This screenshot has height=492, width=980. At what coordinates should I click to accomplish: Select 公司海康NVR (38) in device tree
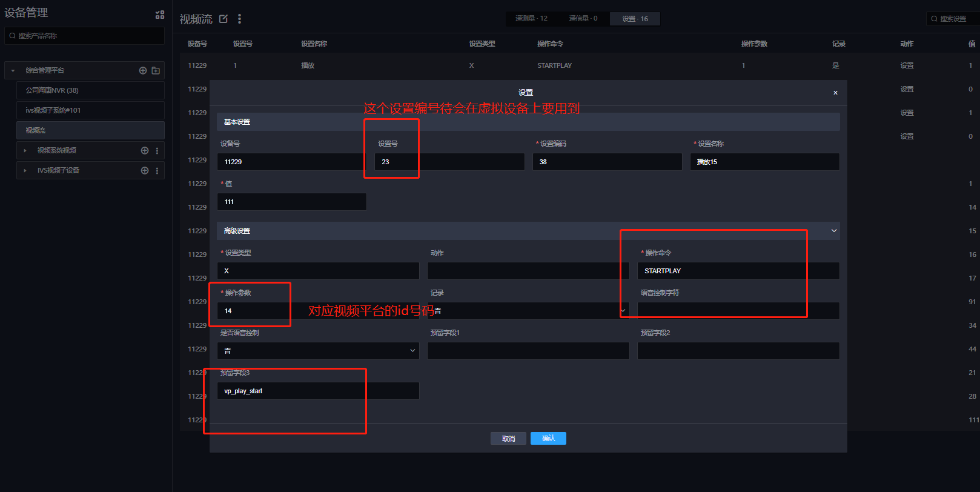pyautogui.click(x=90, y=90)
